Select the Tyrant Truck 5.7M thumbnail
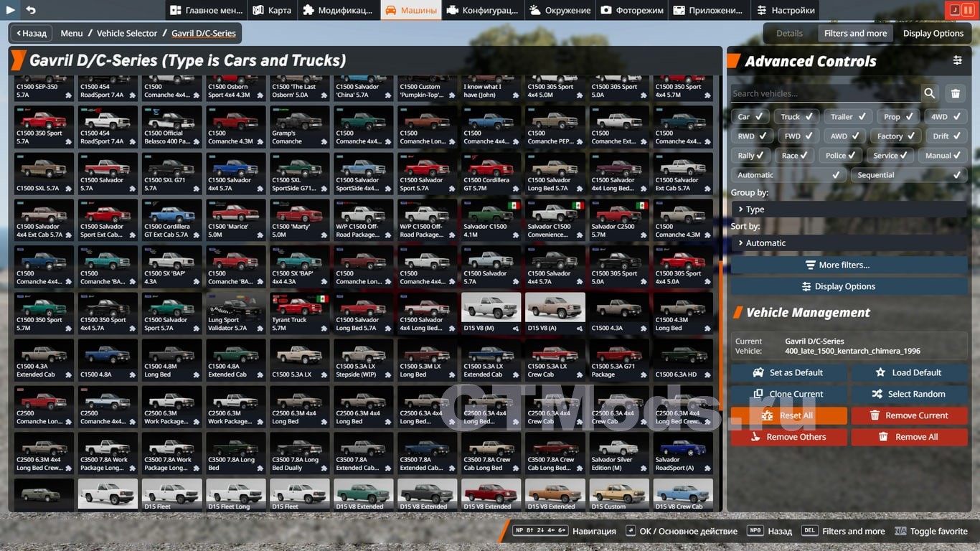The image size is (980, 551). point(300,314)
